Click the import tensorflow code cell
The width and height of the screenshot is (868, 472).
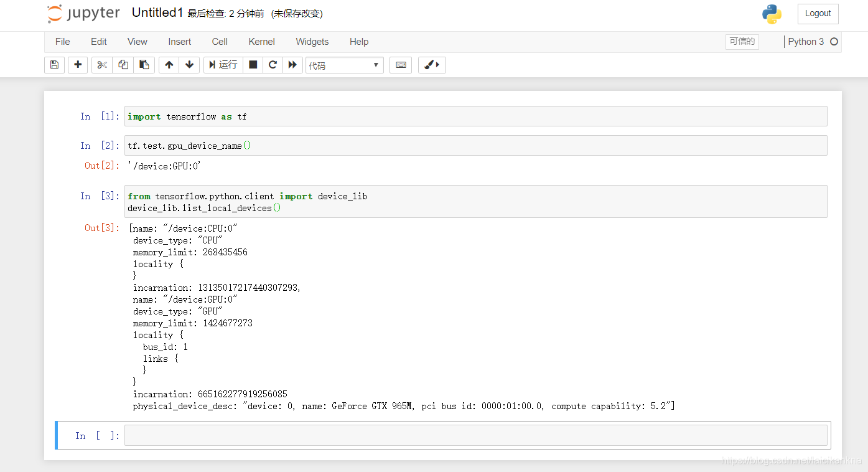[x=476, y=116]
